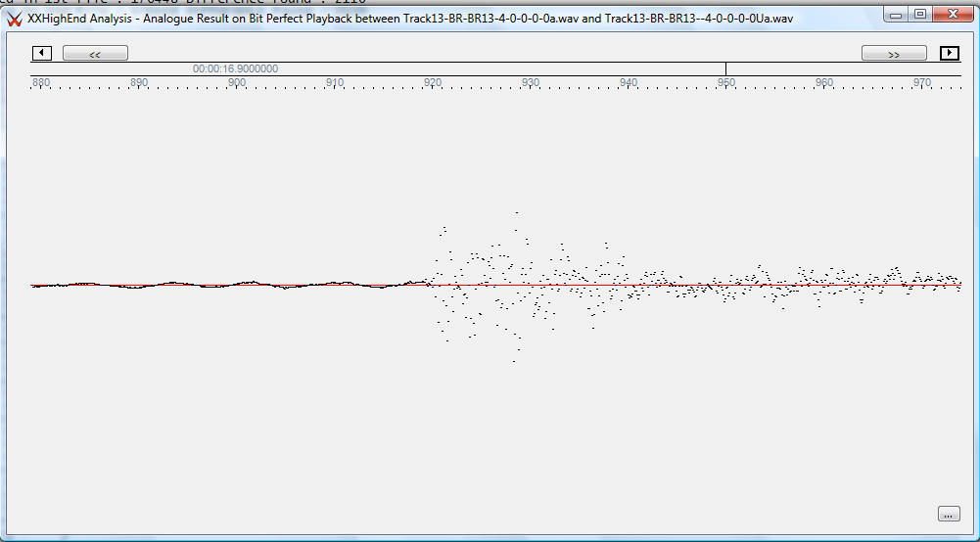Close the XXHighEnd Analysis window
This screenshot has height=542, width=980.
pos(954,14)
